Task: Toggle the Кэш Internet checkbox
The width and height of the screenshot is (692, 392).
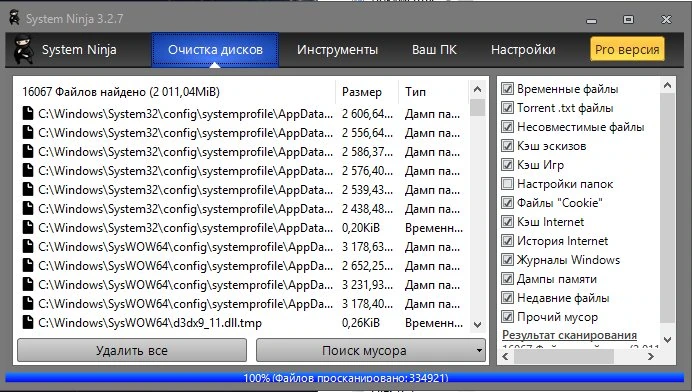Action: pyautogui.click(x=508, y=222)
